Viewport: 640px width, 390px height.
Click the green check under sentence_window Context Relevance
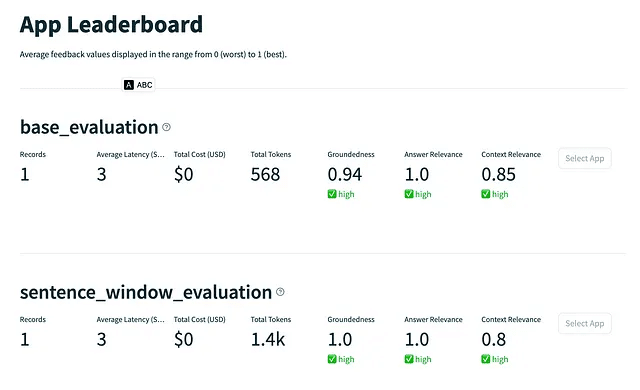(485, 359)
